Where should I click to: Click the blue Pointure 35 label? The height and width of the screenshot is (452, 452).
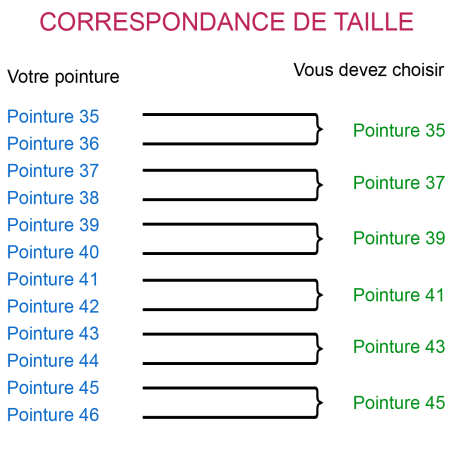(x=53, y=117)
